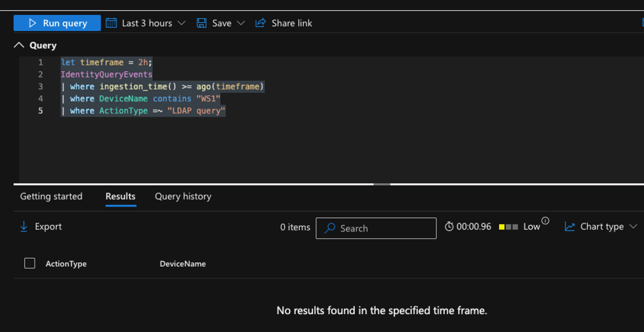This screenshot has width=644, height=332.
Task: Click the Export download icon
Action: point(23,226)
